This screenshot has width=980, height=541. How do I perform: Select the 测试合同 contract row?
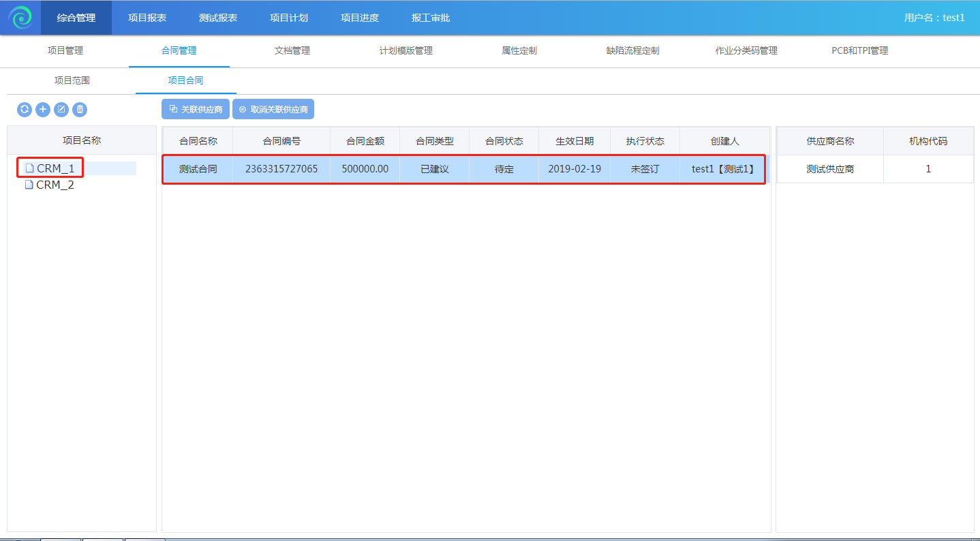198,169
